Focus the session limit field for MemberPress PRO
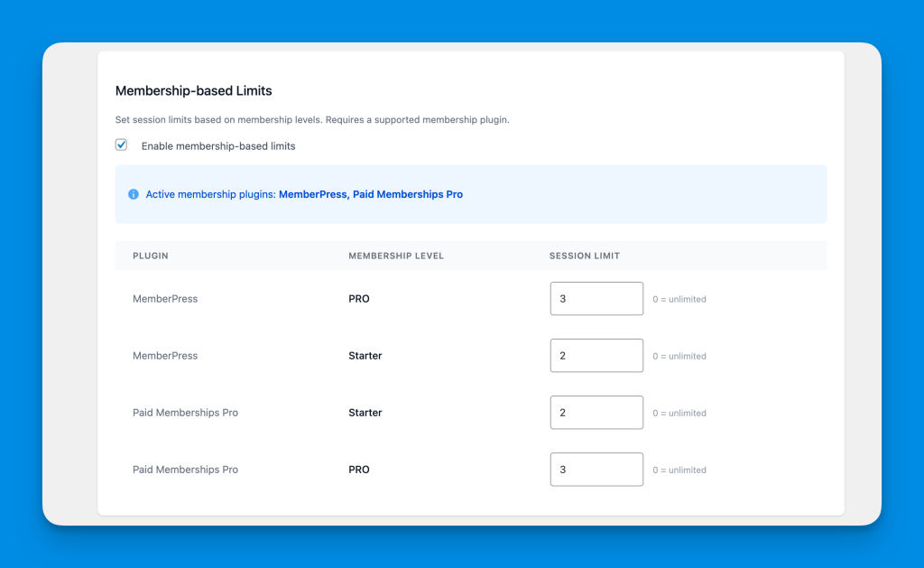This screenshot has height=568, width=924. point(596,299)
